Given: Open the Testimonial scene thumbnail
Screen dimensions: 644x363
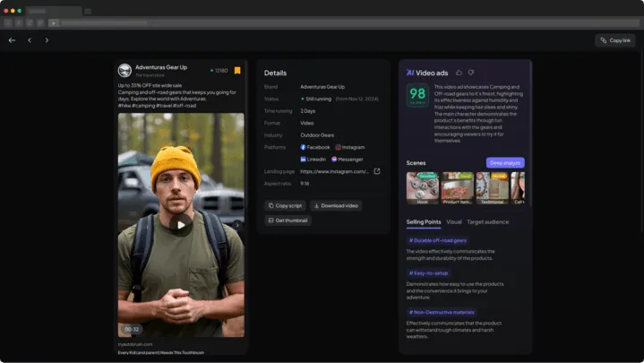Looking at the screenshot, I should tap(492, 188).
